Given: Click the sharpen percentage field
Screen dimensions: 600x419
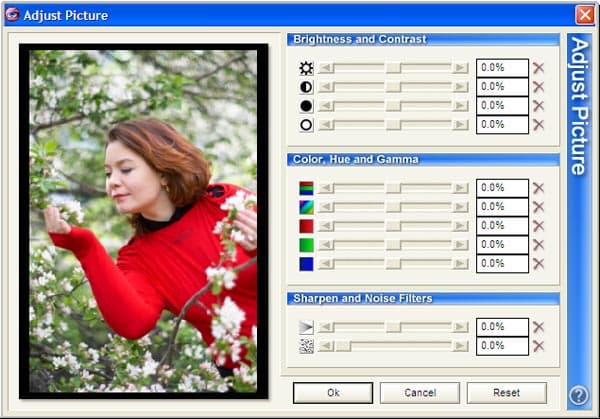Looking at the screenshot, I should tap(502, 327).
